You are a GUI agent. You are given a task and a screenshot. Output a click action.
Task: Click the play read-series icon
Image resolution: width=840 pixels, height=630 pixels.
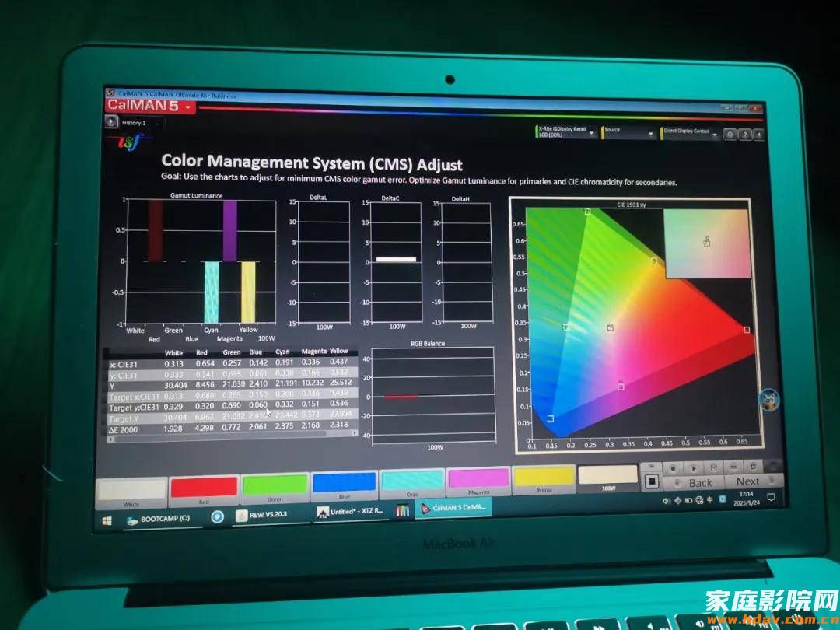tap(693, 467)
